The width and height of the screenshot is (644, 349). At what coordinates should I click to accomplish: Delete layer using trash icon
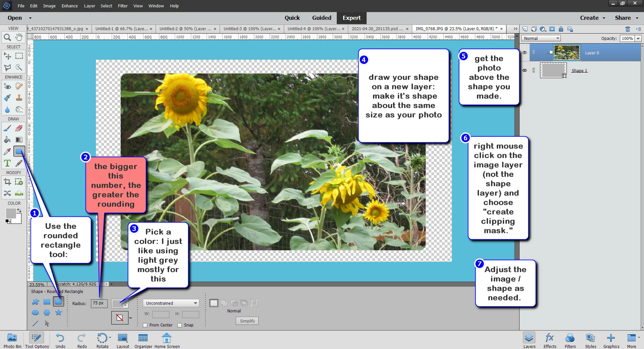628,29
